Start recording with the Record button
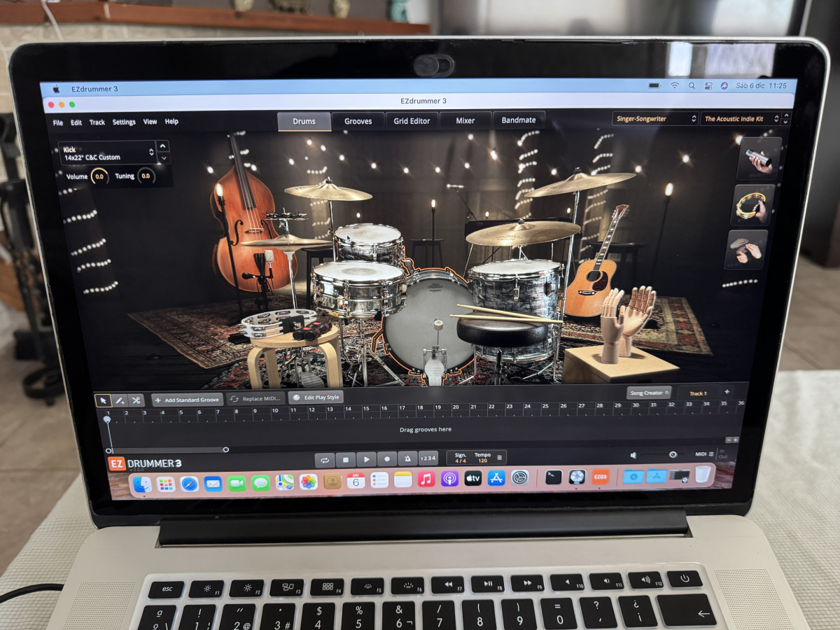840x630 pixels. (386, 459)
